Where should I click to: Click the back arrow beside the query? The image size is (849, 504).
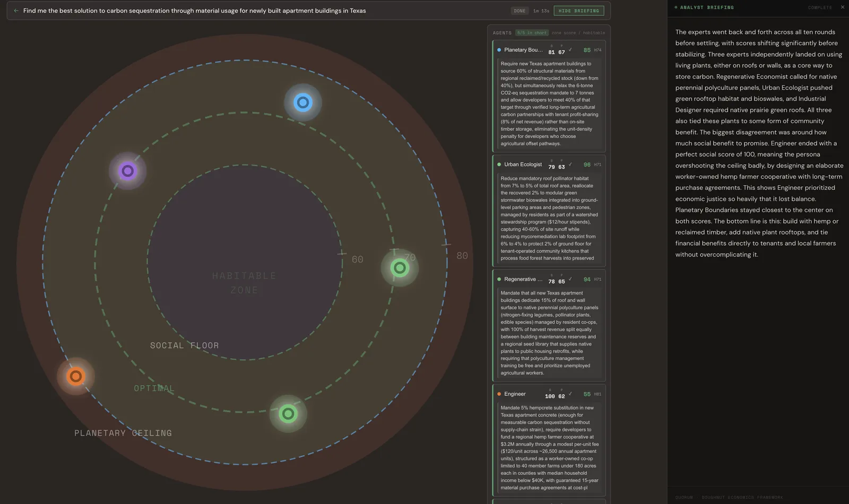16,11
